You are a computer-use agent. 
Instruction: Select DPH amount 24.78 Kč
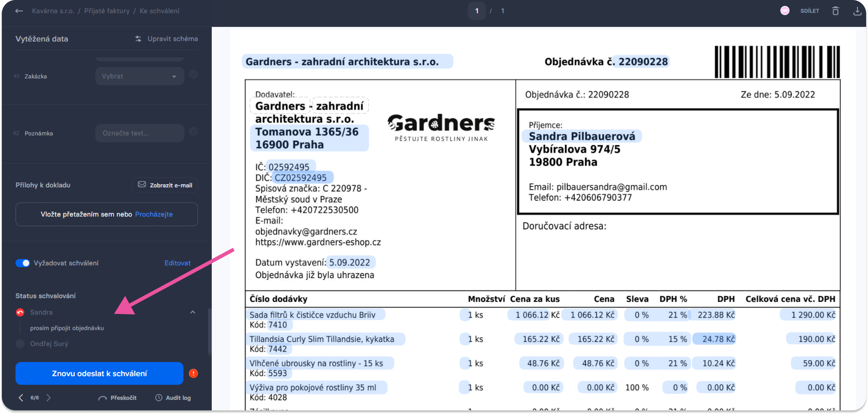tap(714, 339)
